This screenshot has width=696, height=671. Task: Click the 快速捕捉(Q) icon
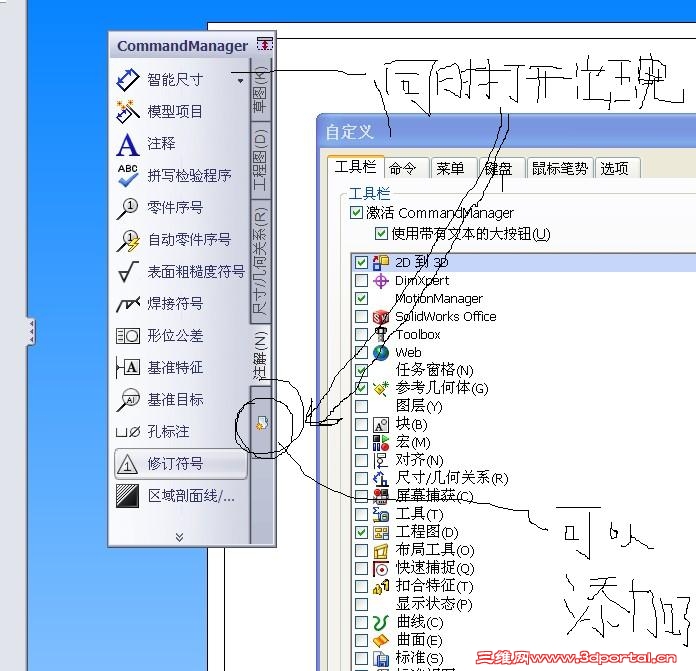(x=381, y=568)
